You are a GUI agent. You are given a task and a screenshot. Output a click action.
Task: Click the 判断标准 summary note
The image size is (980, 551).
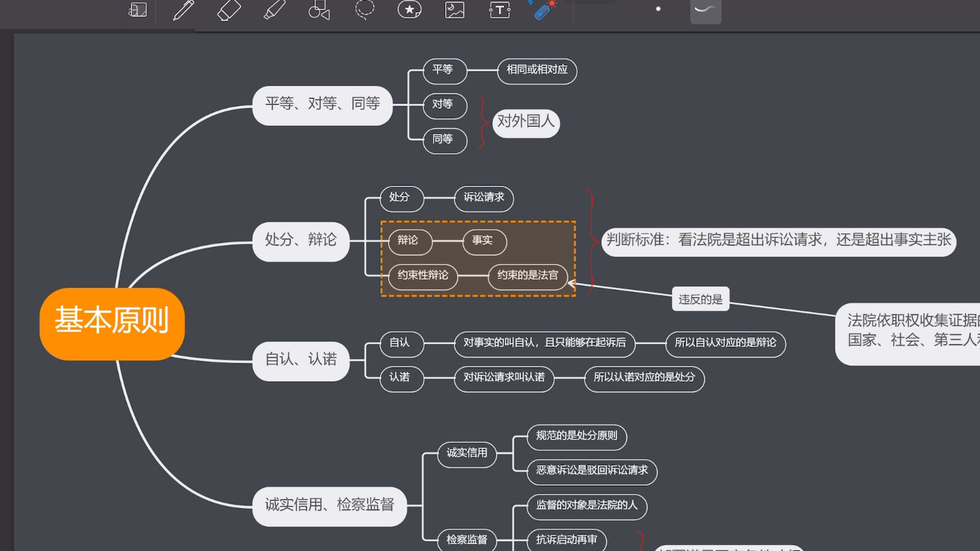click(x=779, y=241)
